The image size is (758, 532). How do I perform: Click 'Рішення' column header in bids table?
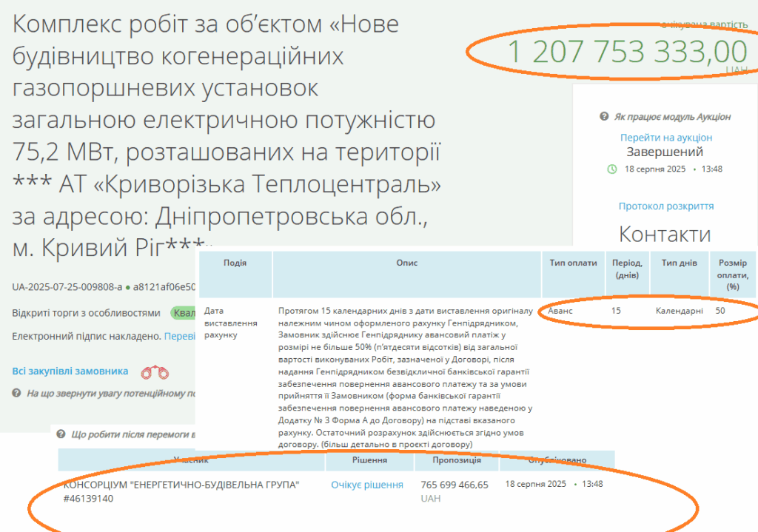point(369,459)
